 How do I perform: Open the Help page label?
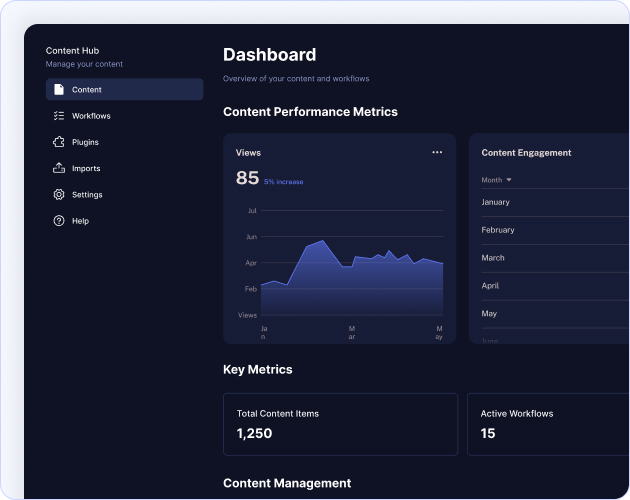(x=80, y=221)
